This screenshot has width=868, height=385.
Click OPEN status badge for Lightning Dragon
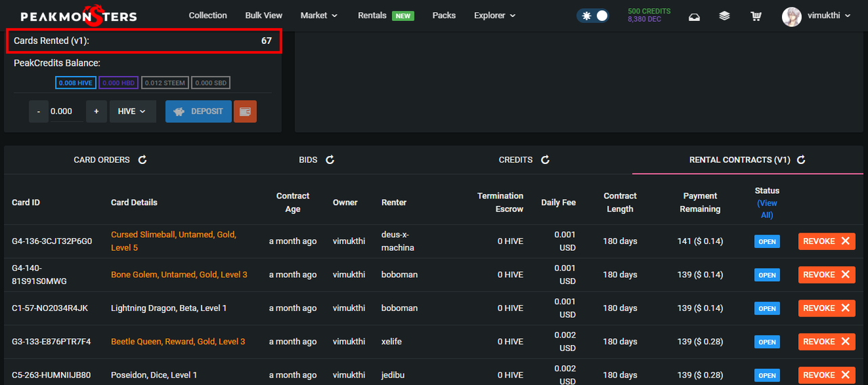click(x=767, y=308)
